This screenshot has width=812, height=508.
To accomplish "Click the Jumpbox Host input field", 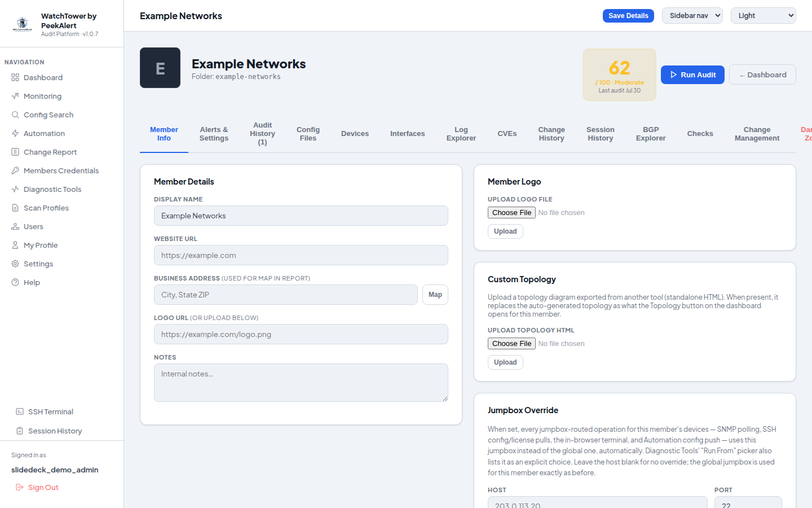I will click(x=598, y=502).
